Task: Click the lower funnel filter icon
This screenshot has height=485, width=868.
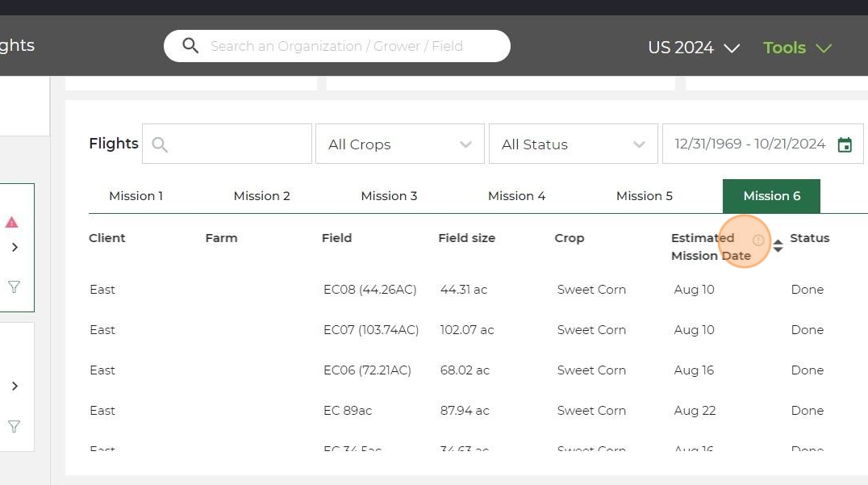Action: (14, 426)
